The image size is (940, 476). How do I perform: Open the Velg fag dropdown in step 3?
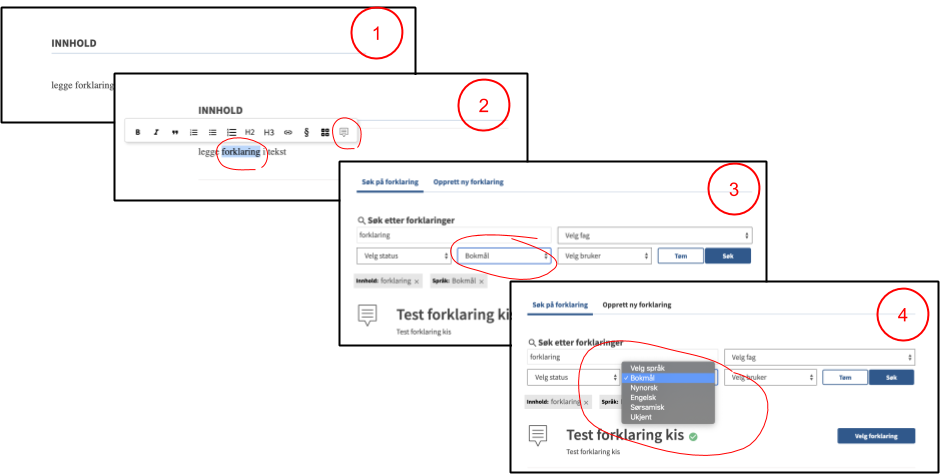point(655,236)
